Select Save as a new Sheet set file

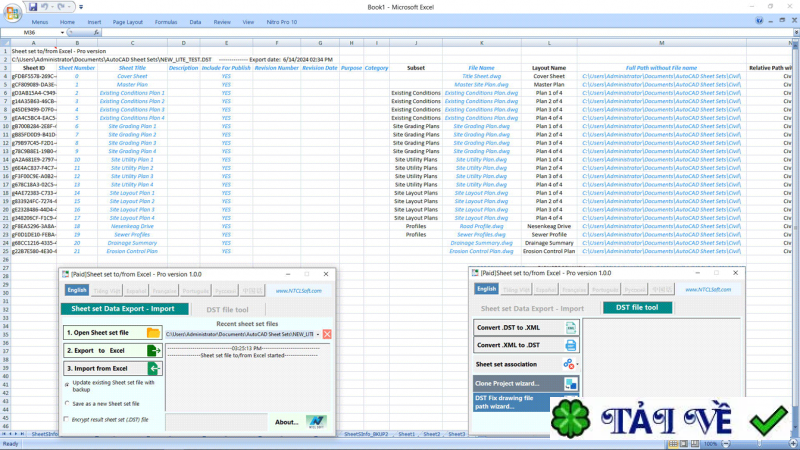pyautogui.click(x=67, y=403)
